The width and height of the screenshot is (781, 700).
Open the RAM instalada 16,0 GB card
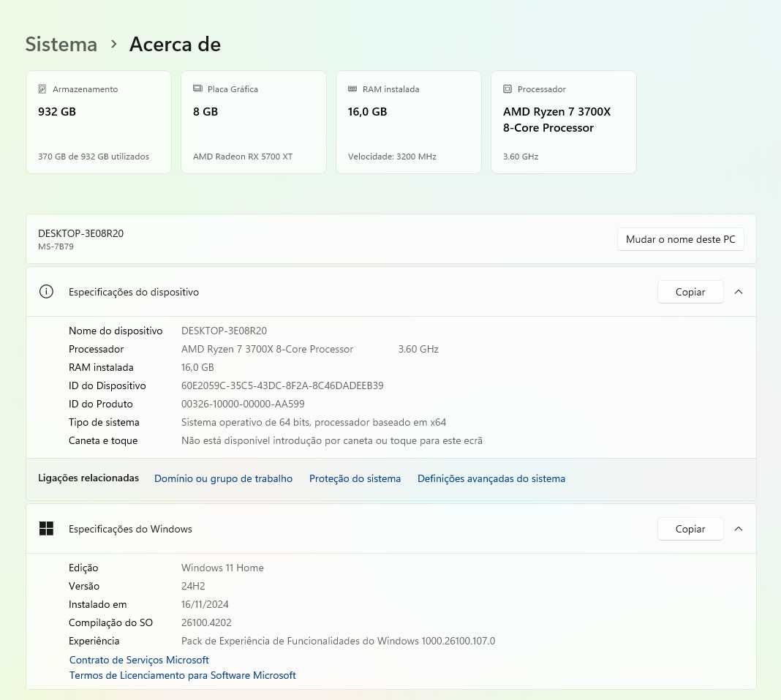pyautogui.click(x=409, y=122)
